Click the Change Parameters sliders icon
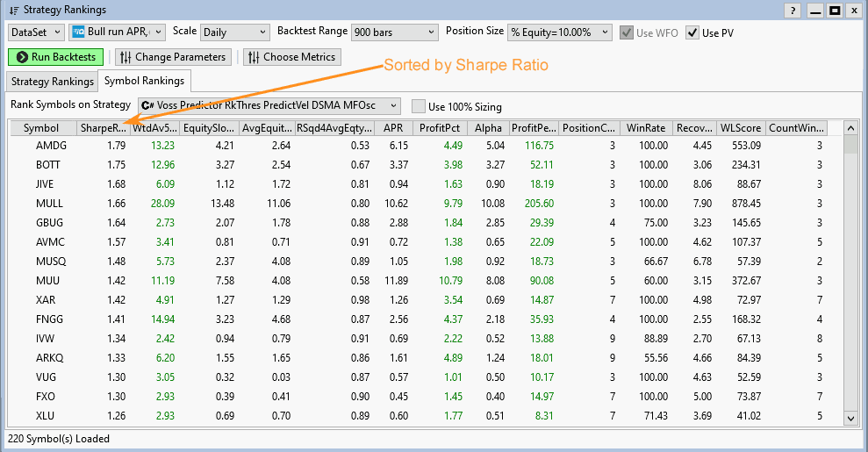Viewport: 868px width, 452px height. coord(124,57)
